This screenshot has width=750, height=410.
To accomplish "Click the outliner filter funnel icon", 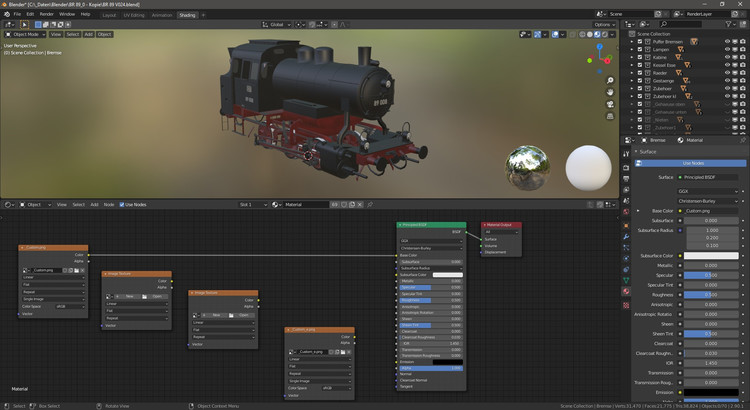I will 729,24.
